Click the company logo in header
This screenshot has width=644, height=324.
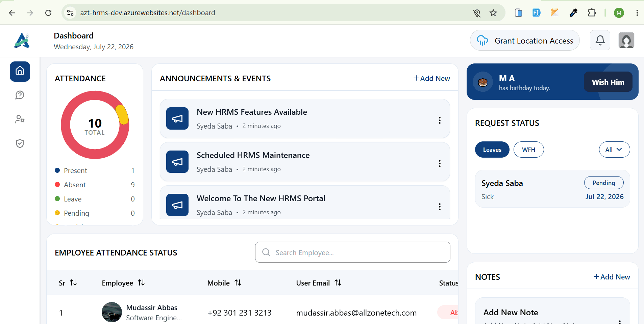tap(22, 40)
